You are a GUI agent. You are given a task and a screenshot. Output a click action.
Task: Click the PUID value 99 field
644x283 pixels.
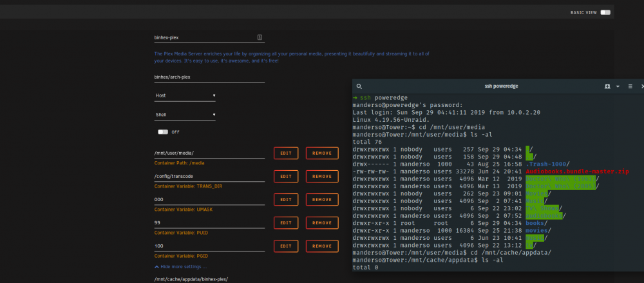[x=209, y=222]
